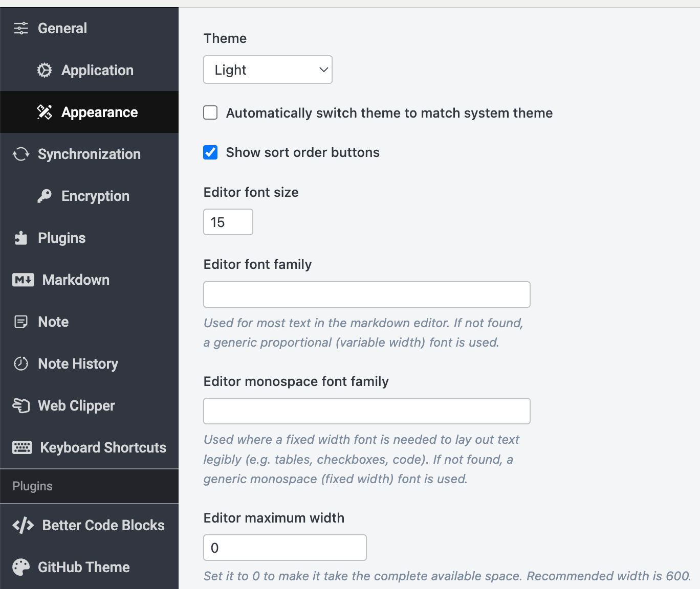
Task: Click the Web Clipper icon
Action: pyautogui.click(x=21, y=405)
